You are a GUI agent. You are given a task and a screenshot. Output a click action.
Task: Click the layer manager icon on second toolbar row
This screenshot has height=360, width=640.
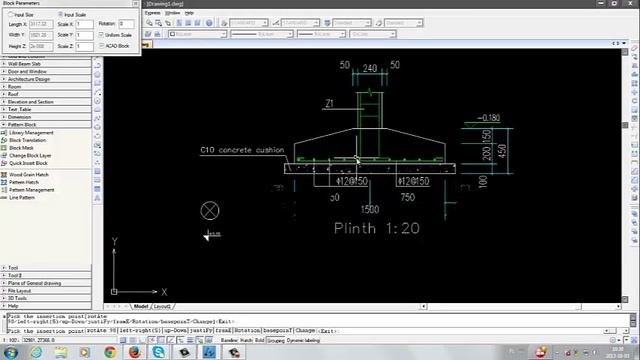pyautogui.click(x=148, y=34)
